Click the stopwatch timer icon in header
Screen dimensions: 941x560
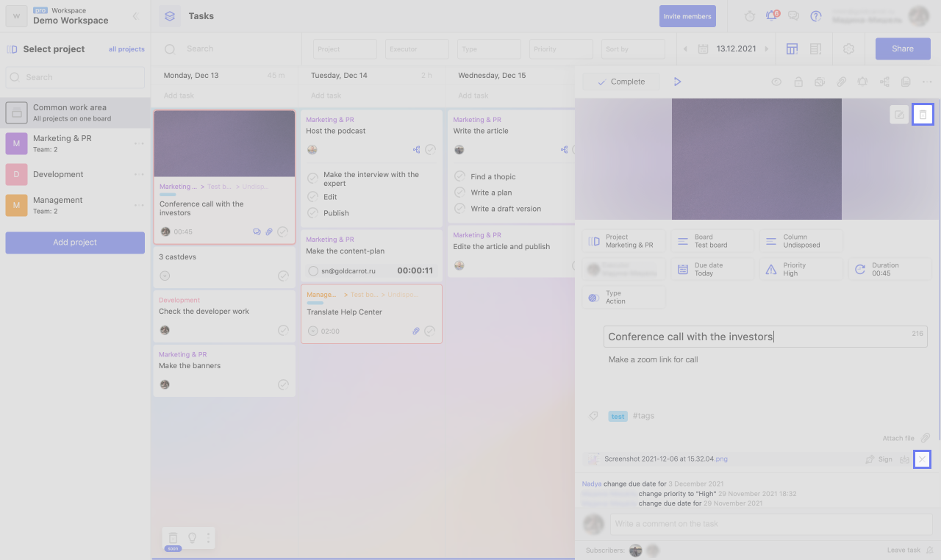[x=749, y=16]
